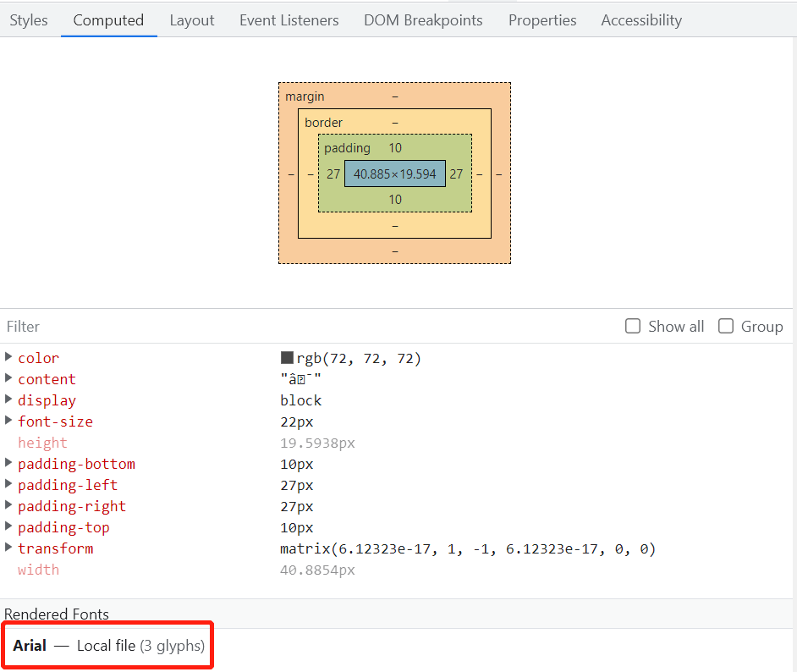Viewport: 797px width, 672px height.
Task: Click the content size 40.885×19.594 box
Action: click(x=395, y=174)
